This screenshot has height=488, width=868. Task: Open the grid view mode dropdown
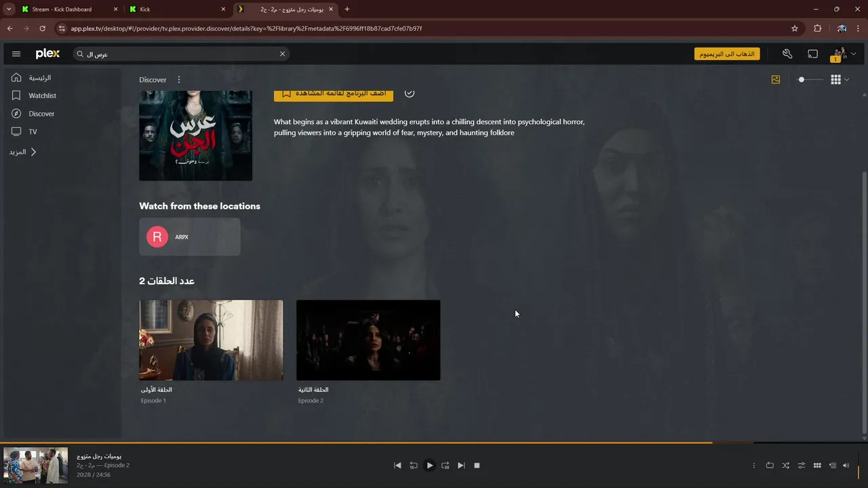(x=840, y=79)
